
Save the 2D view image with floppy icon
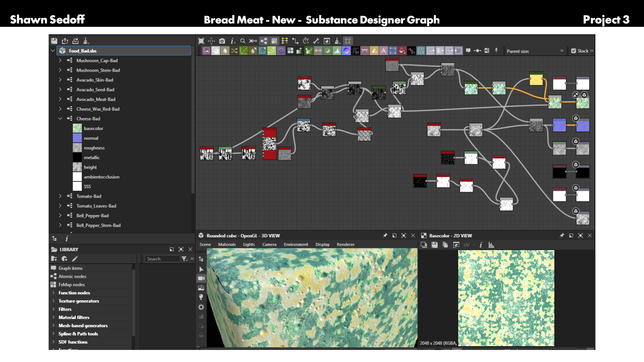coord(434,245)
